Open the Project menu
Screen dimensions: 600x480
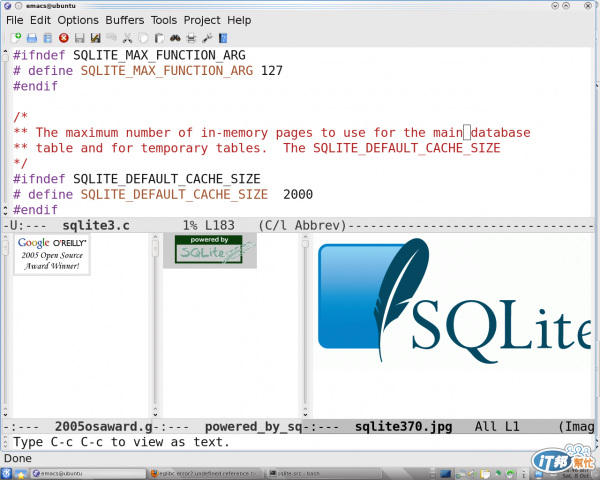202,20
